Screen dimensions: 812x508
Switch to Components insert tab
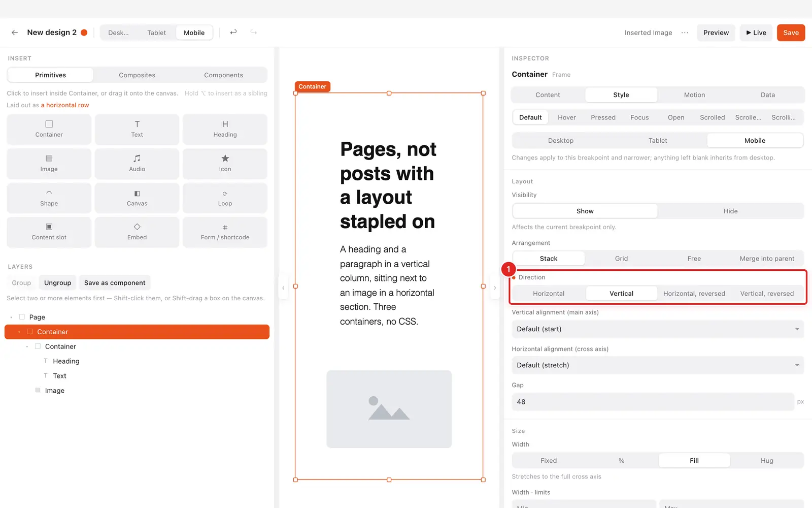(x=223, y=75)
